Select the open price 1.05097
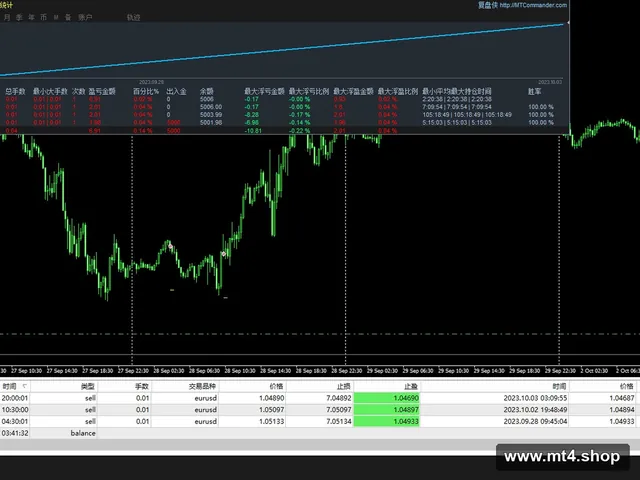The image size is (640, 480). (271, 409)
